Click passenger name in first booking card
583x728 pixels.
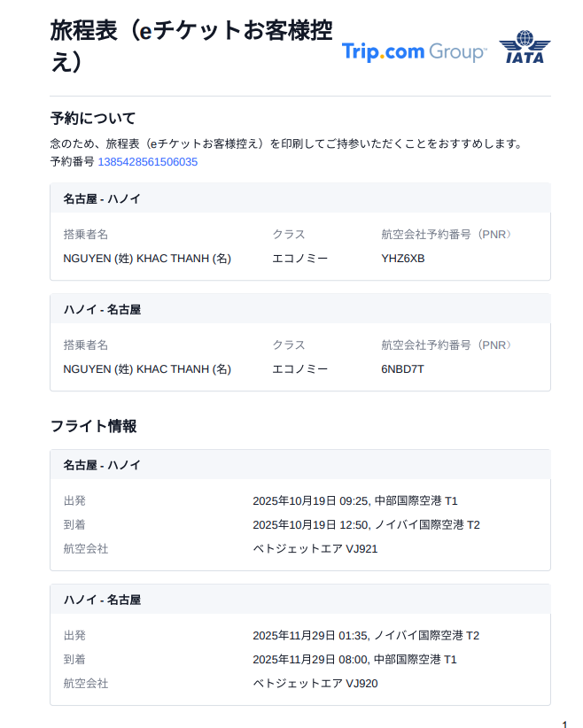[147, 259]
